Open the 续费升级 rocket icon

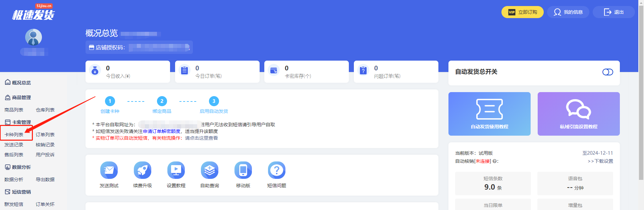[143, 170]
